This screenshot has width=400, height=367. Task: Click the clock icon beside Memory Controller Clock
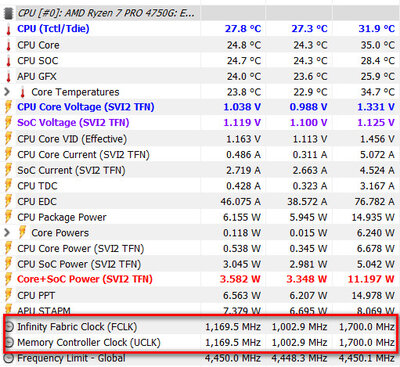9,342
